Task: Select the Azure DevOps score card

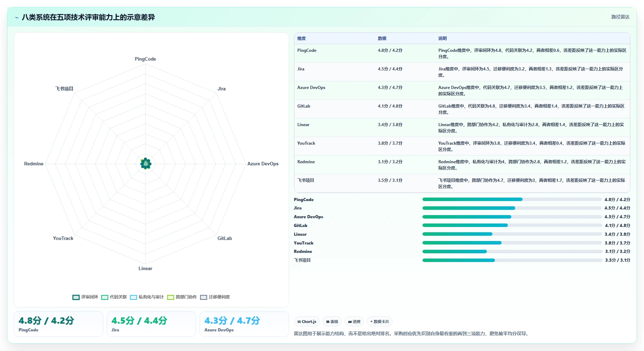Action: tap(244, 324)
